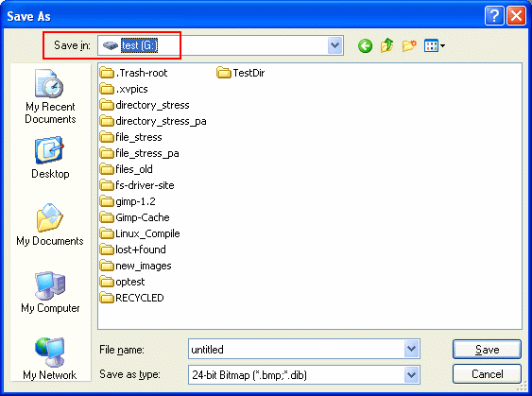The image size is (532, 396).
Task: Select the directory_stress folder
Action: [145, 105]
